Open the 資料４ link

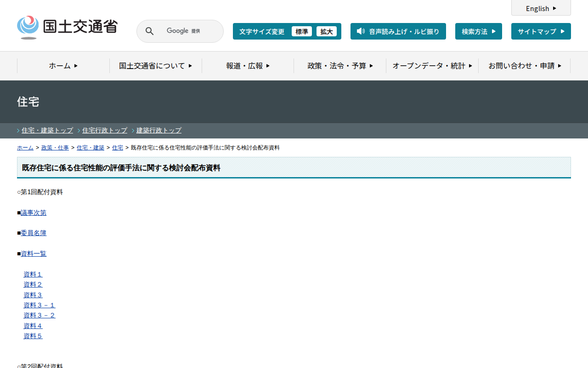33,326
